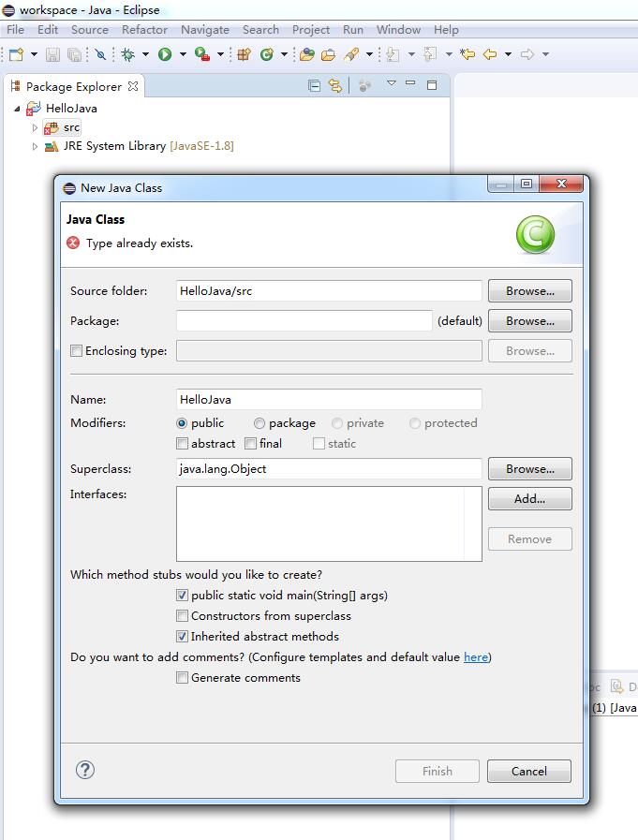638x840 pixels.
Task: Click the Previous Annotation toolbar icon
Action: [x=430, y=54]
